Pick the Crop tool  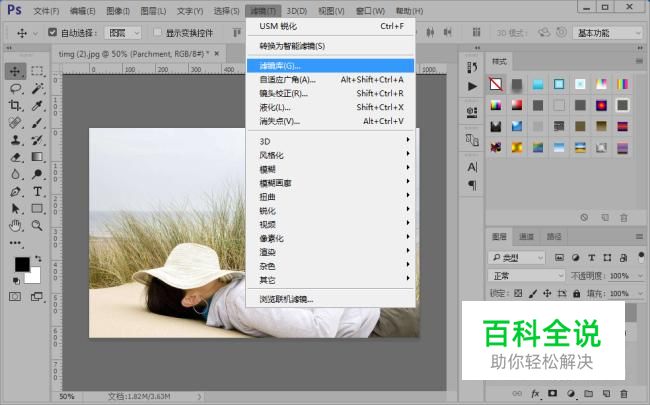(x=15, y=105)
